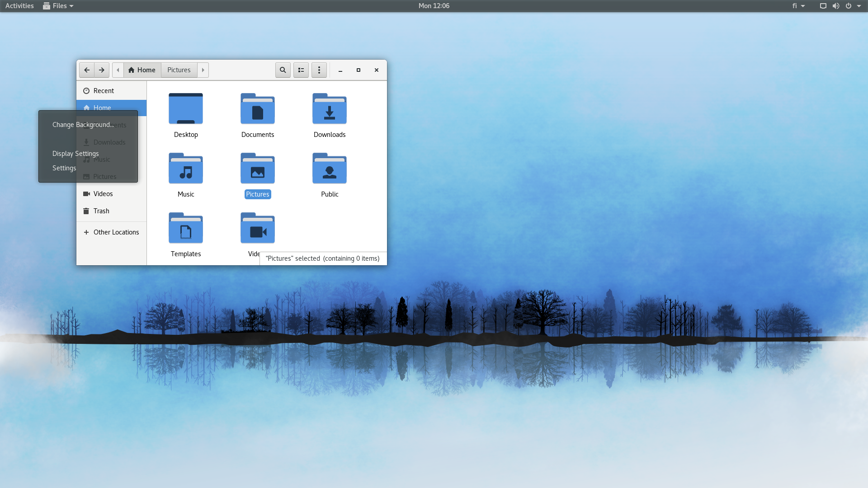Click the Music folder label
The height and width of the screenshot is (488, 868).
click(186, 194)
